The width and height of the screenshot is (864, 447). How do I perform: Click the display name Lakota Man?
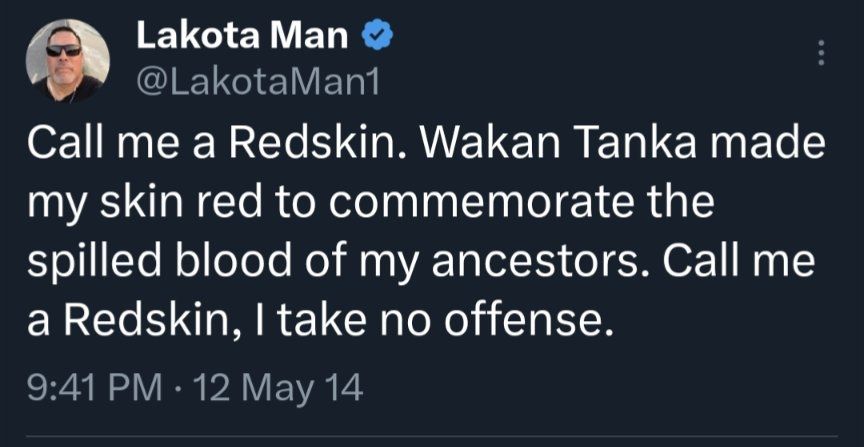(x=241, y=37)
